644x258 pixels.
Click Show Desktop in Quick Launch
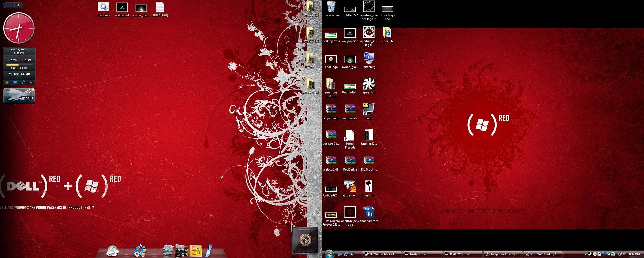(x=340, y=254)
